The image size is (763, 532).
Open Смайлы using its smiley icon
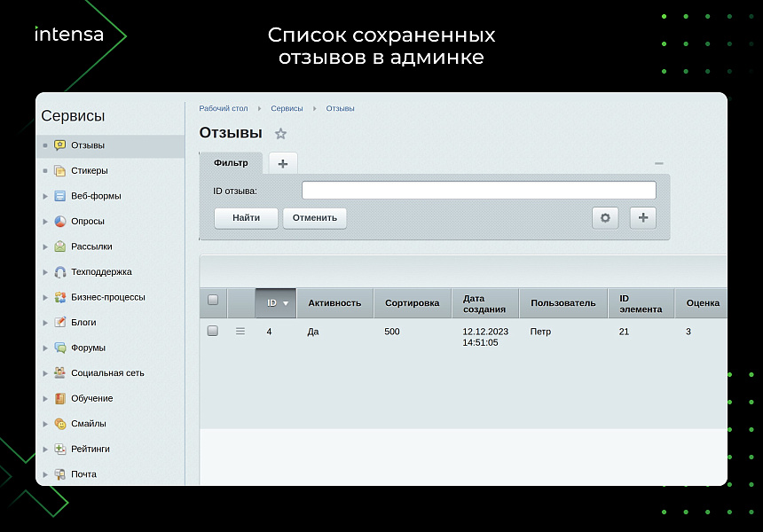point(60,424)
